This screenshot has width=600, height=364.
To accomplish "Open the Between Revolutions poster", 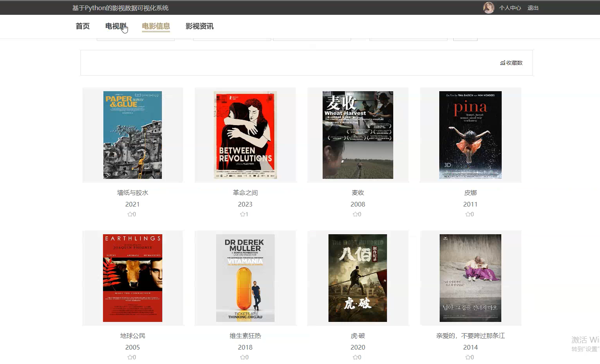I will tap(245, 135).
